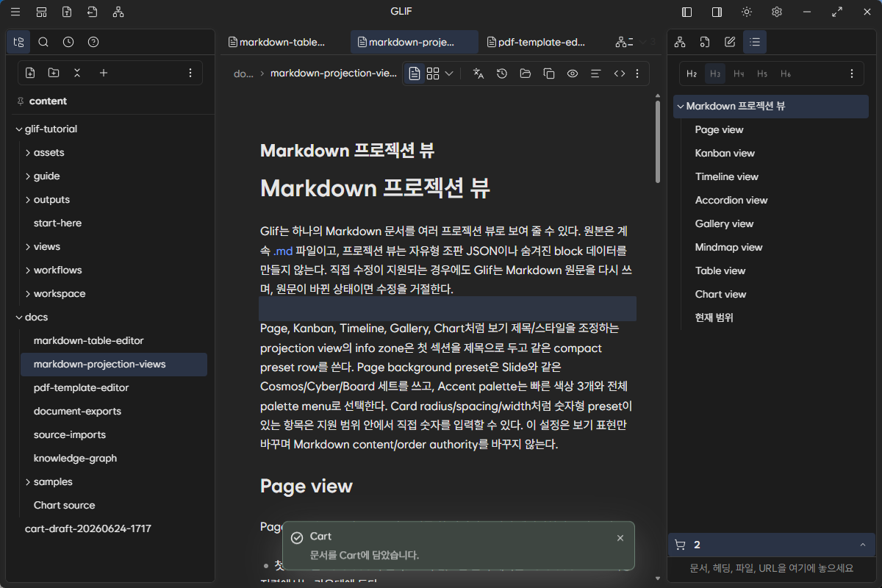Expand the workspace folder
This screenshot has width=882, height=588.
pyautogui.click(x=28, y=294)
